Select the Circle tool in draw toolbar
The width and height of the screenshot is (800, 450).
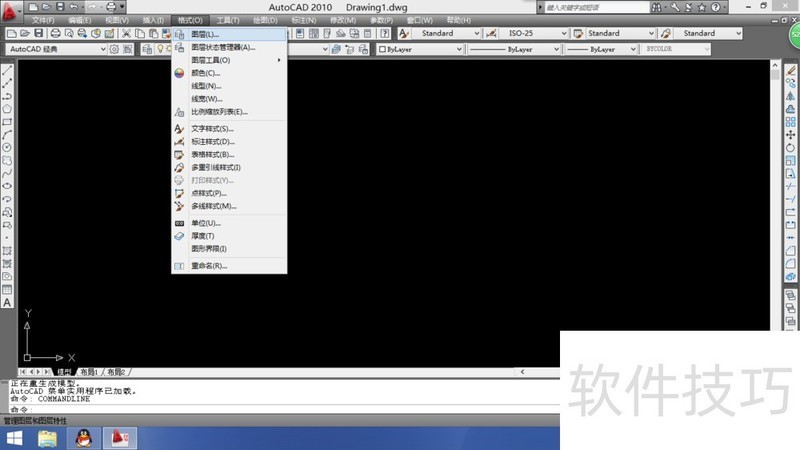tap(7, 147)
